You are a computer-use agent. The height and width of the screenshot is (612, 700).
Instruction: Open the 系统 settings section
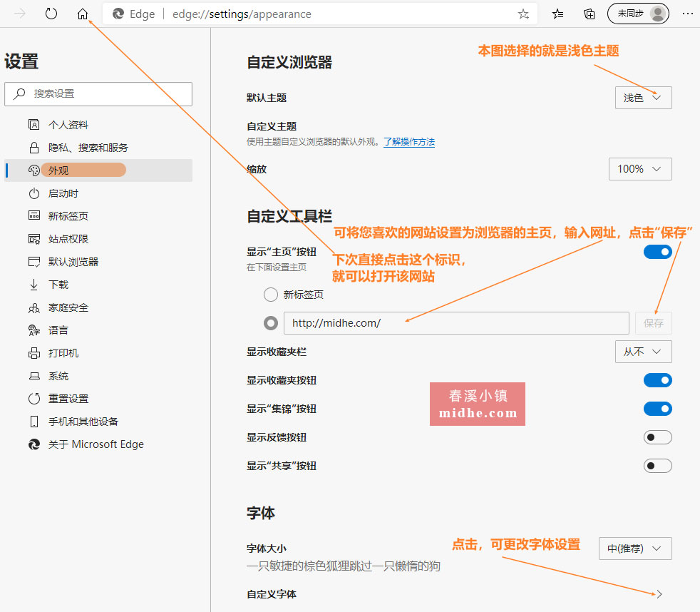[x=98, y=376]
